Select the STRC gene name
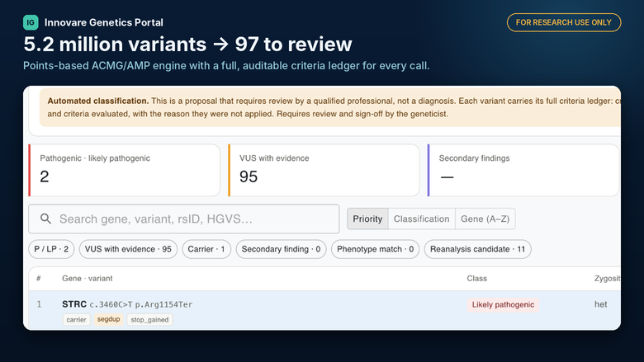 [74, 304]
